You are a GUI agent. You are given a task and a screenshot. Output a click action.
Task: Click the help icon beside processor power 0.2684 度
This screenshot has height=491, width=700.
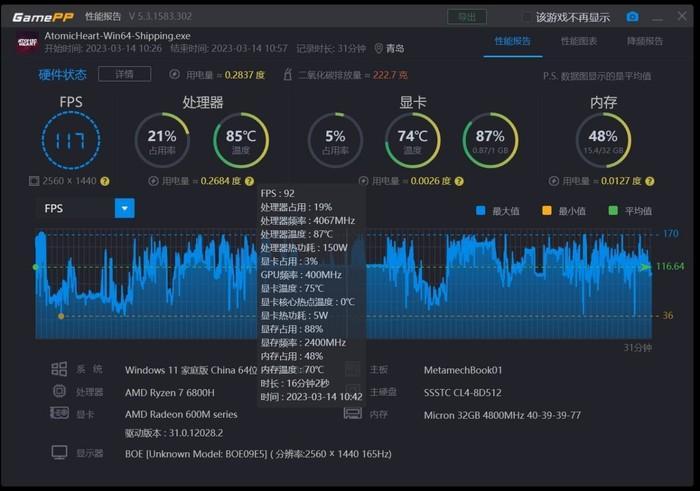coord(250,181)
